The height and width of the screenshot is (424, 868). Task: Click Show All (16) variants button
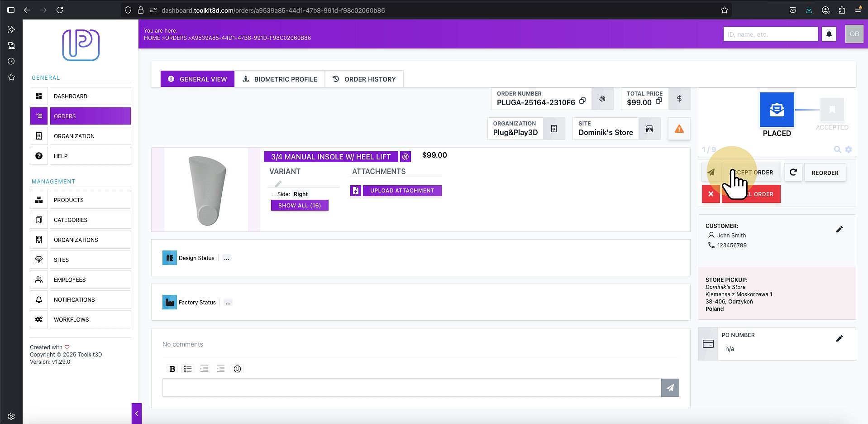coord(300,205)
